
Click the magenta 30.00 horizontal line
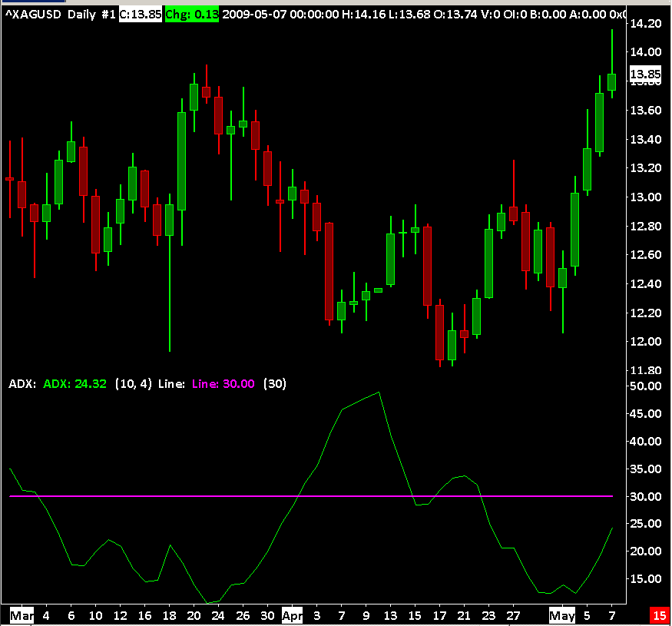coord(311,496)
